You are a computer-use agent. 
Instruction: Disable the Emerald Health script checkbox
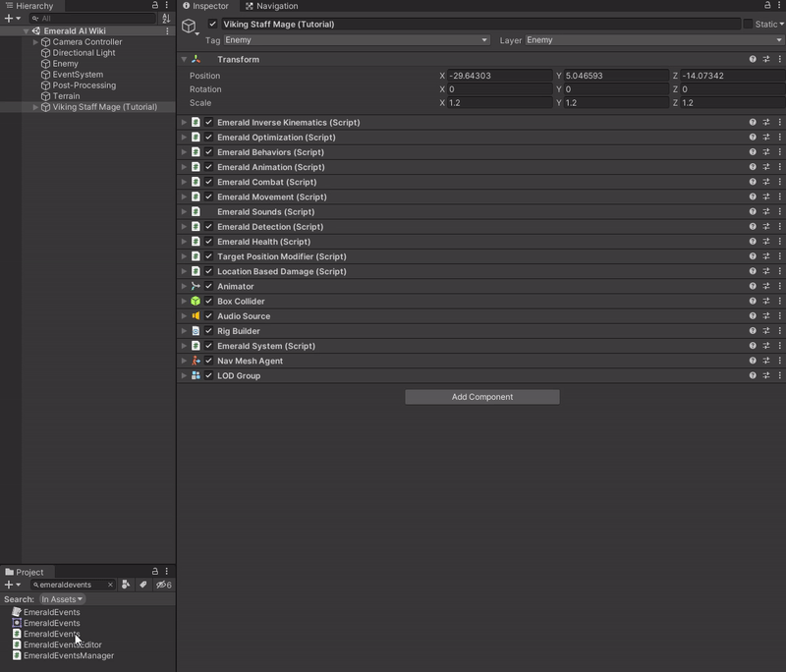click(209, 242)
